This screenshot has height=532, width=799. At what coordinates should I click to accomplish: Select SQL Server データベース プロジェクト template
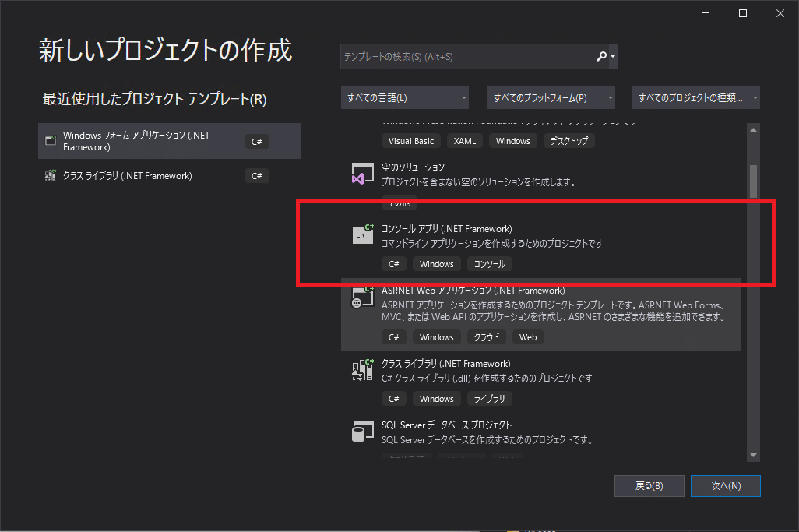(x=540, y=436)
